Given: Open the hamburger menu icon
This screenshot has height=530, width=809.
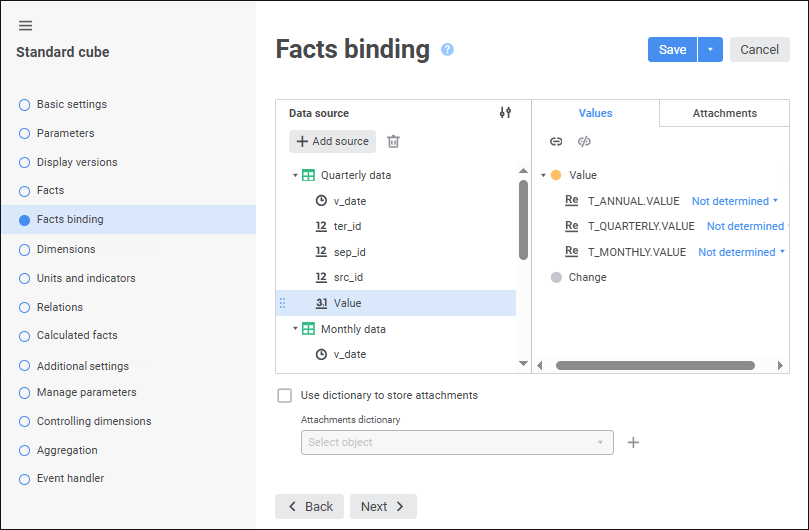Looking at the screenshot, I should [x=26, y=26].
